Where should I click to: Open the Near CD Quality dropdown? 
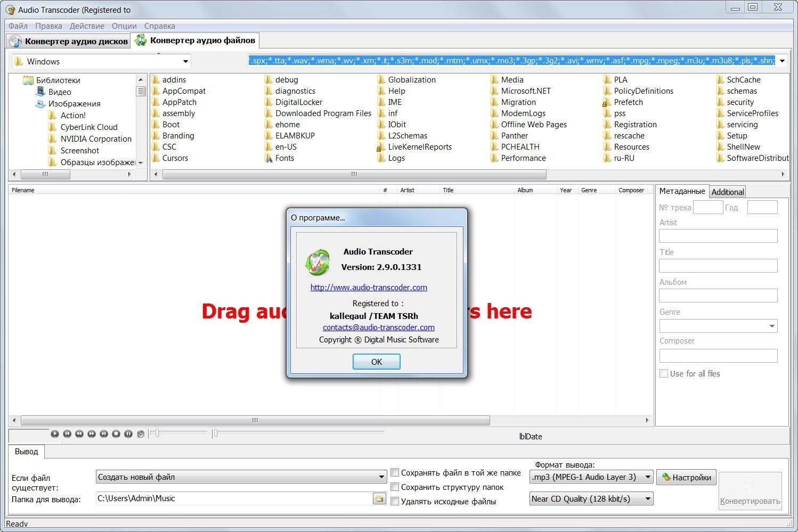pyautogui.click(x=591, y=499)
